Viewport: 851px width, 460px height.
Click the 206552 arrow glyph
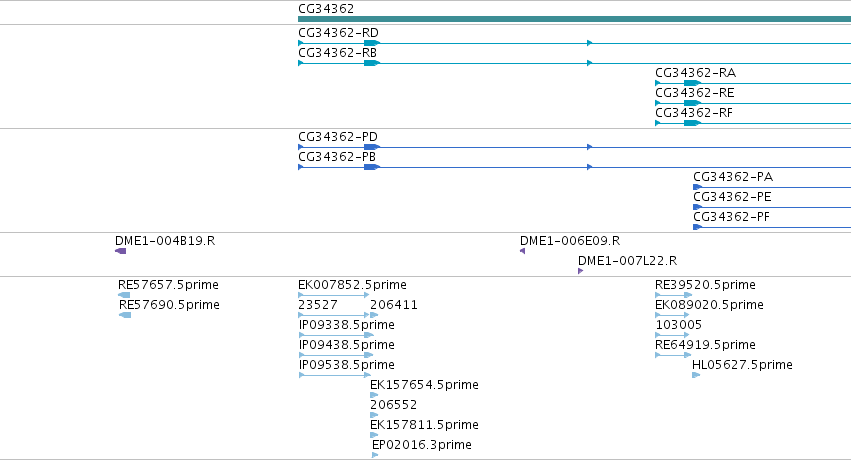(374, 416)
